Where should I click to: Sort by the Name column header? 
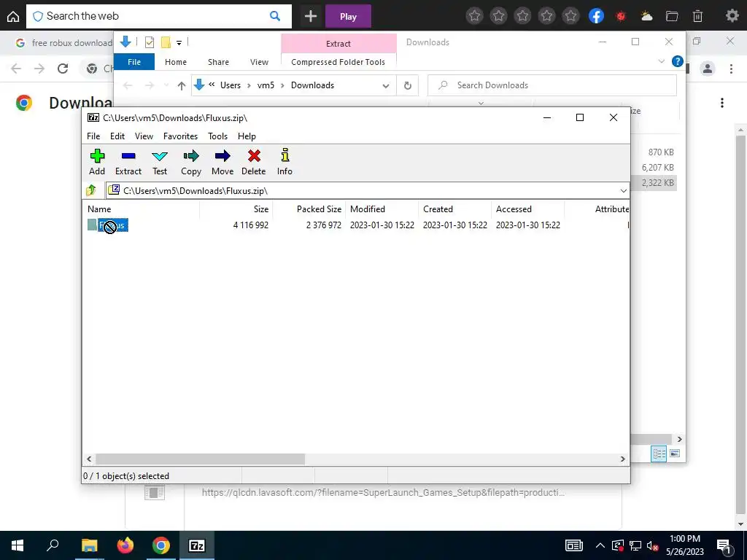click(x=142, y=209)
